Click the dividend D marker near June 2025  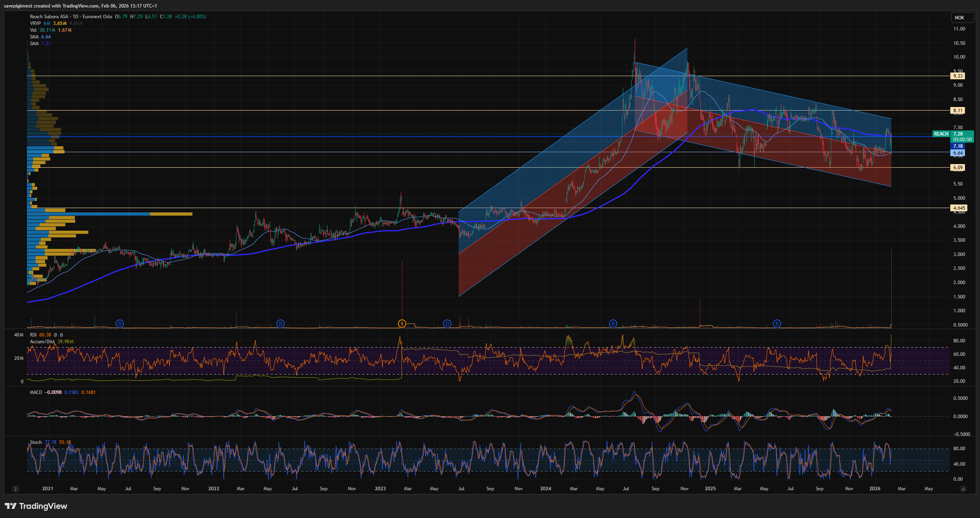coord(777,323)
